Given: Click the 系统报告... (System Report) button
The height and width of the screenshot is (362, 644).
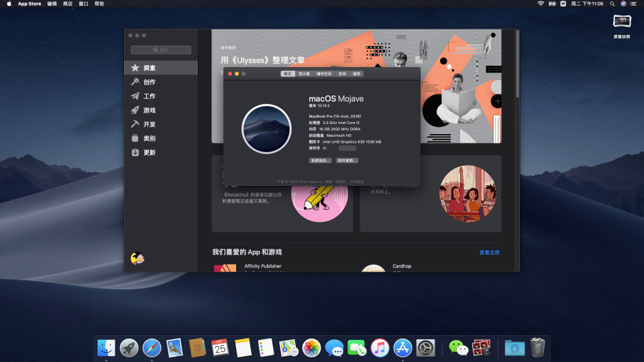Looking at the screenshot, I should click(x=320, y=160).
